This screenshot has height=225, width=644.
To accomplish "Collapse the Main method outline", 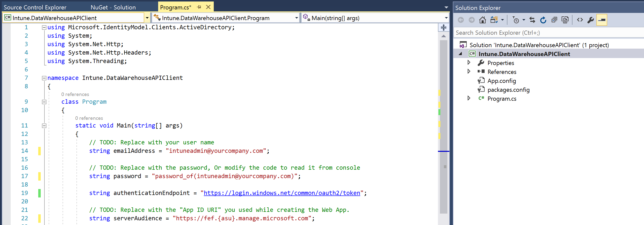I will [44, 126].
